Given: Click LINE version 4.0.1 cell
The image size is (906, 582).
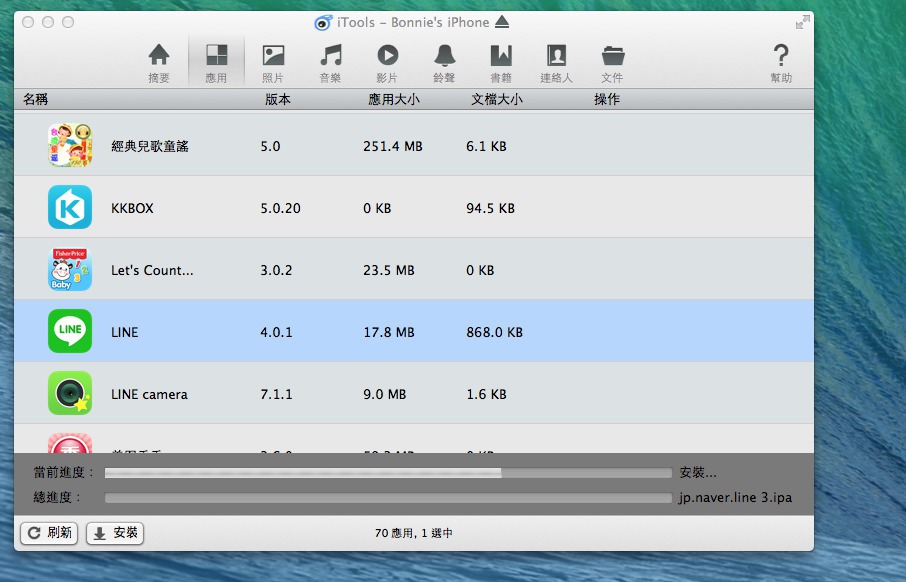Looking at the screenshot, I should 276,332.
